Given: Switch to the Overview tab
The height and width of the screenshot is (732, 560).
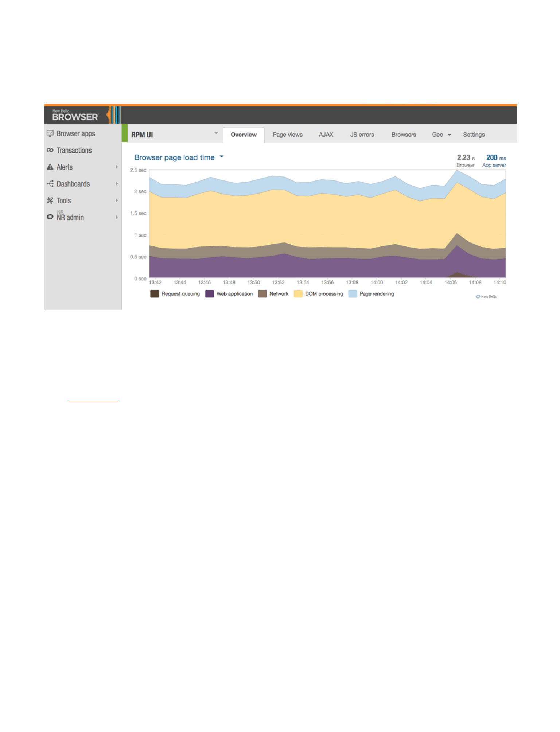Looking at the screenshot, I should pos(244,135).
